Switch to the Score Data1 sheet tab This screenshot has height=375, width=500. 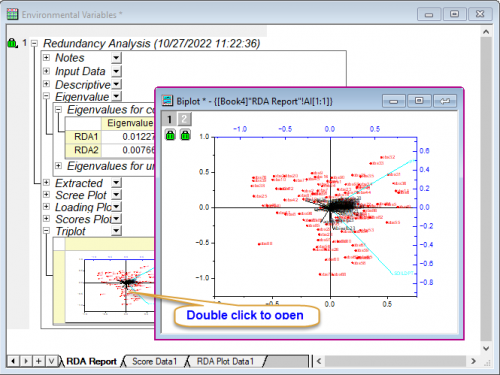(154, 361)
